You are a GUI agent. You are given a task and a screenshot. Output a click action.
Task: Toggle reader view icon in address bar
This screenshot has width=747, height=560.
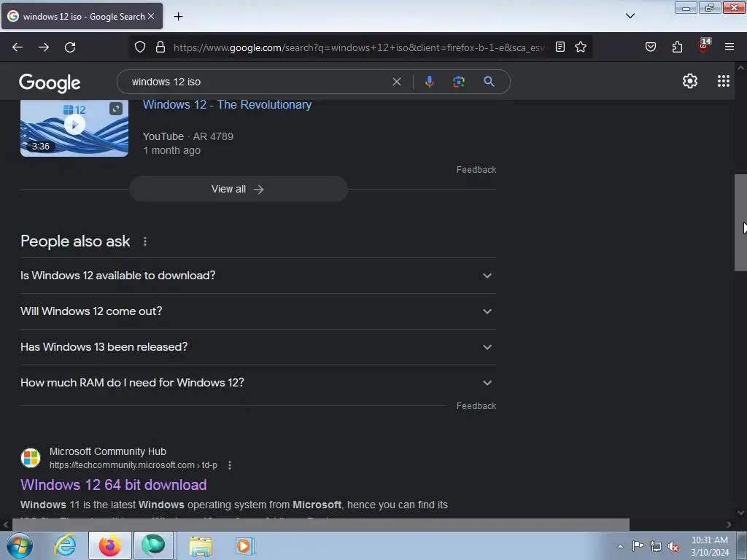click(x=560, y=47)
